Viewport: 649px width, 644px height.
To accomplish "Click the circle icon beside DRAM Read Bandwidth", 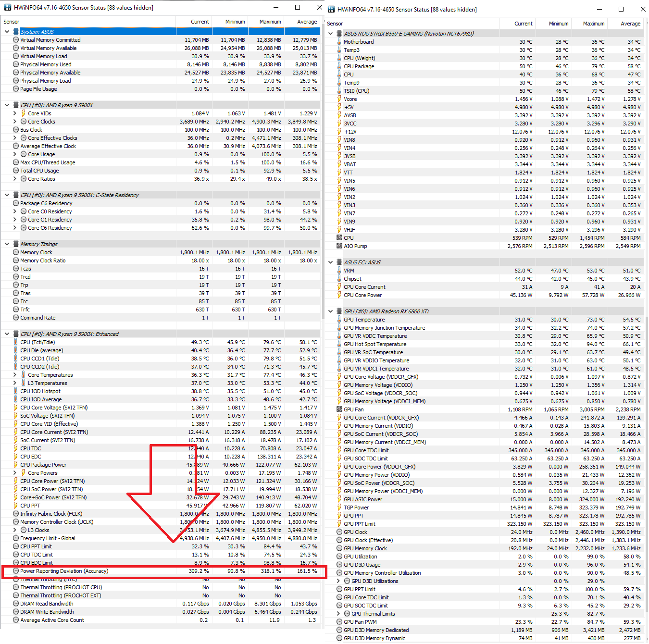I will coord(16,604).
